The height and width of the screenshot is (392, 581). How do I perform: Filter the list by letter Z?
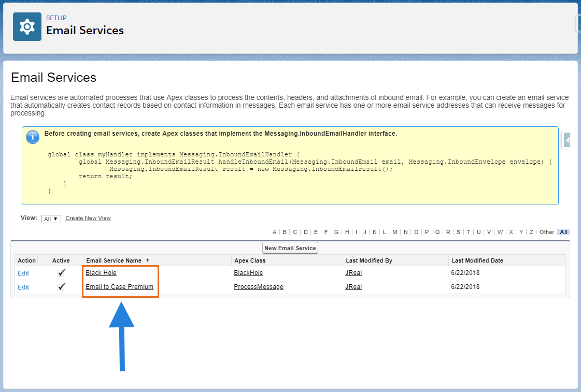(x=531, y=232)
